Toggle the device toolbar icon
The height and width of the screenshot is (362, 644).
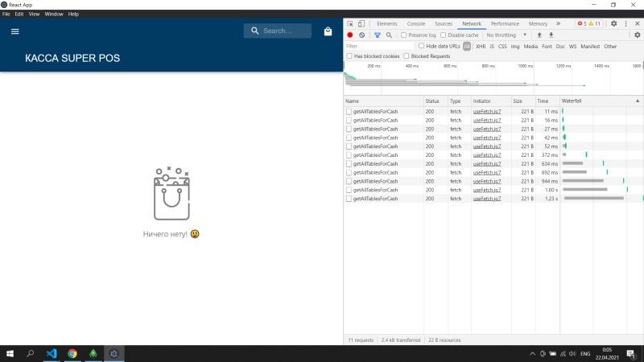361,24
